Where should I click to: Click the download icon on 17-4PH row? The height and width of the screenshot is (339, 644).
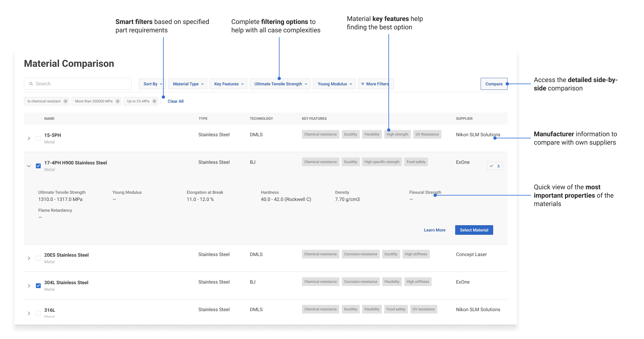click(499, 166)
